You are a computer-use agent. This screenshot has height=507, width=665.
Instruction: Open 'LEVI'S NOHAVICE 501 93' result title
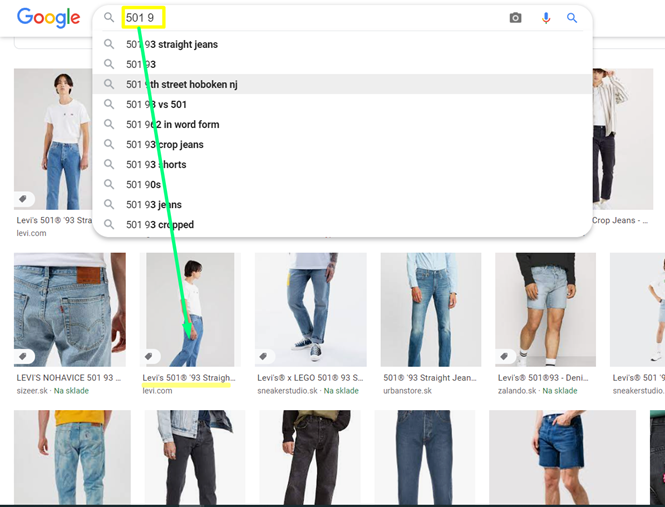point(69,378)
